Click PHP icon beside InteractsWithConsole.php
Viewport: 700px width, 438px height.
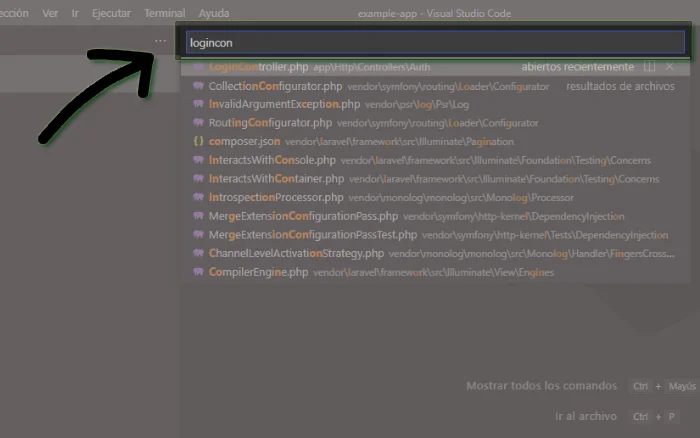tap(198, 160)
